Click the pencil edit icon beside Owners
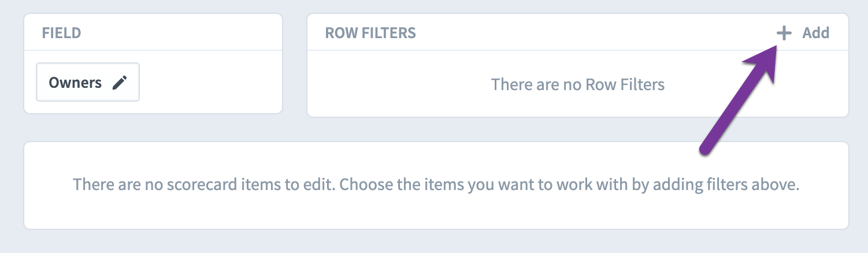The width and height of the screenshot is (868, 253). pyautogui.click(x=120, y=83)
